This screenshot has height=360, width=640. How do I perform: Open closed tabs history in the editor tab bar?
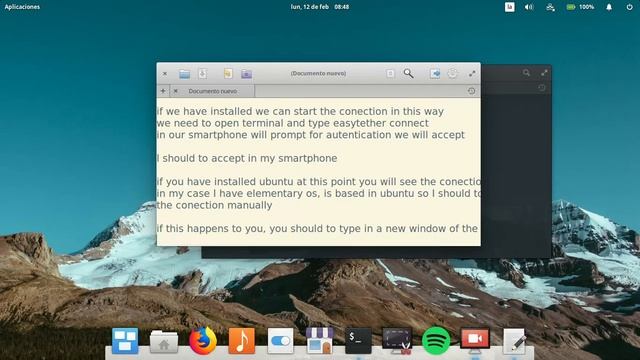(471, 91)
